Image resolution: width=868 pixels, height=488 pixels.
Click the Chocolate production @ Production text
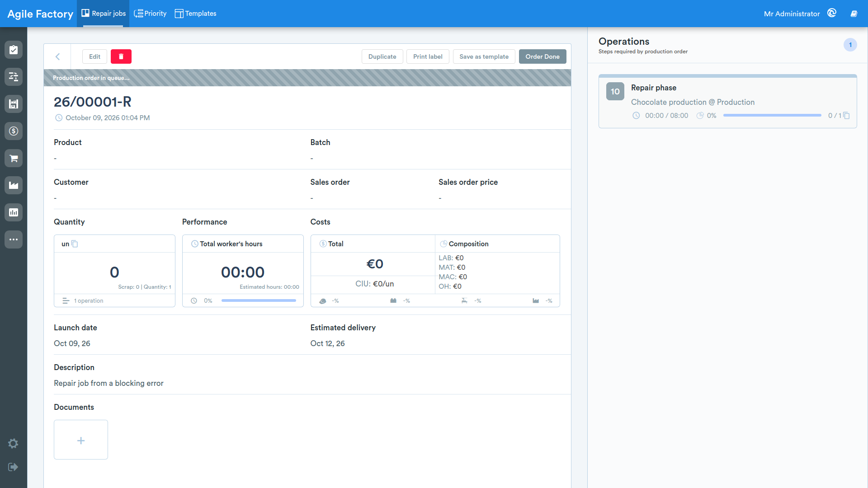coord(693,102)
